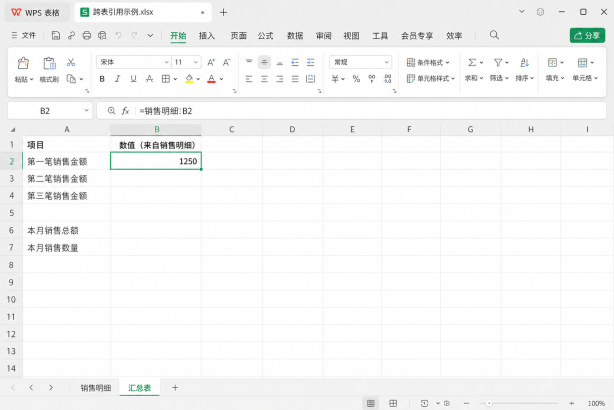Center text horizontally
Screen dimensions: 614x410
264,79
